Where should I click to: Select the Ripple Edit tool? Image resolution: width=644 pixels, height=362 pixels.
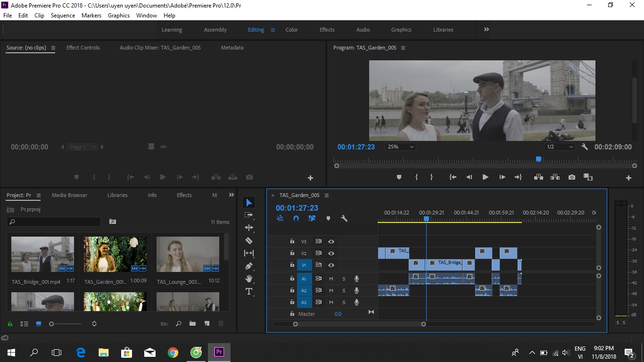point(249,228)
